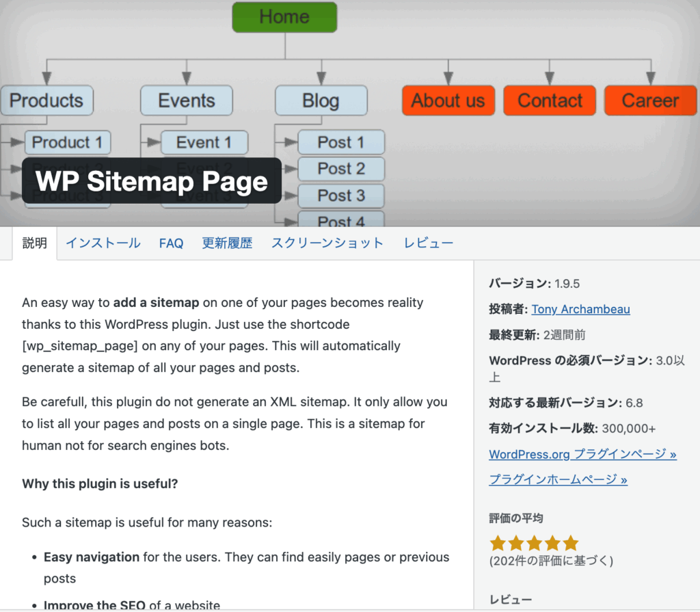The image size is (700, 612).
Task: Click the bold "add a sitemap" text
Action: click(157, 302)
